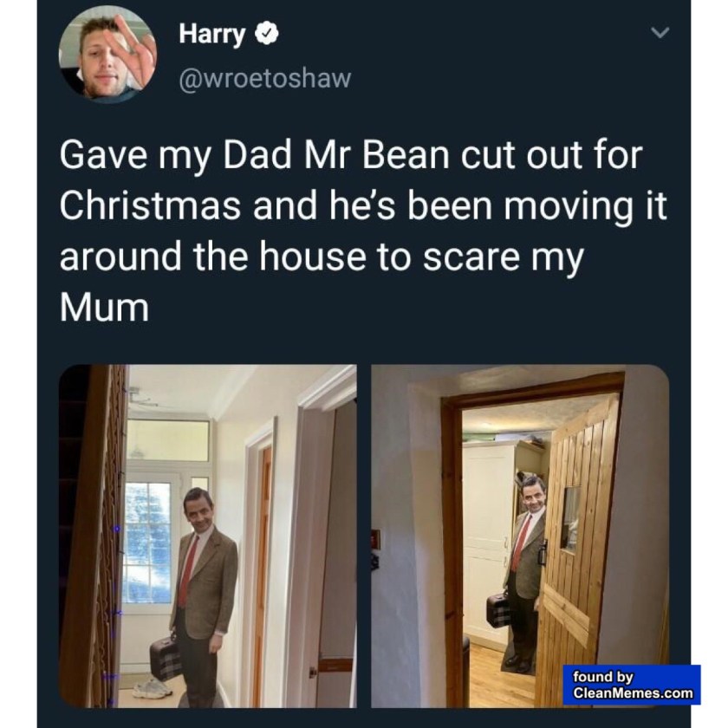Click the "found by" watermark line
Screen dimensions: 728x728
[602, 677]
